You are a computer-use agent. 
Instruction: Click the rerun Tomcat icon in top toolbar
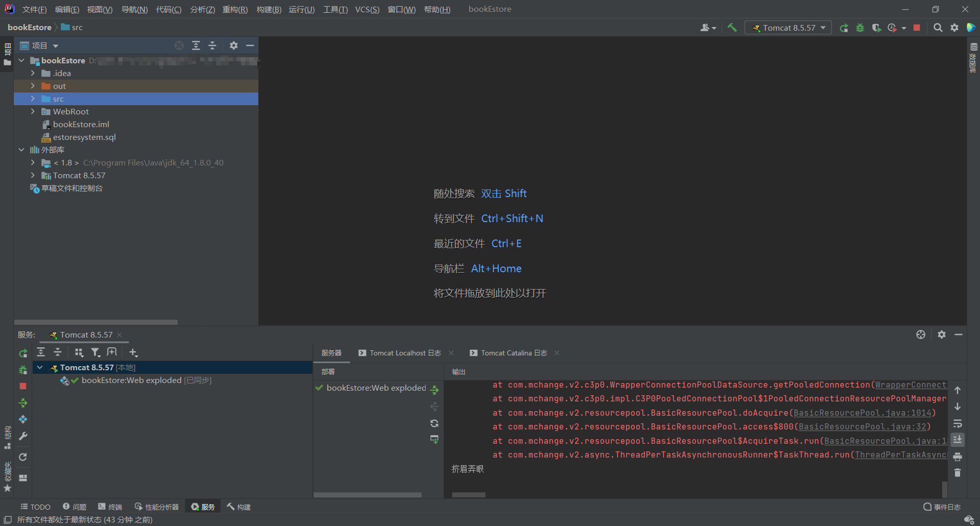click(x=844, y=28)
